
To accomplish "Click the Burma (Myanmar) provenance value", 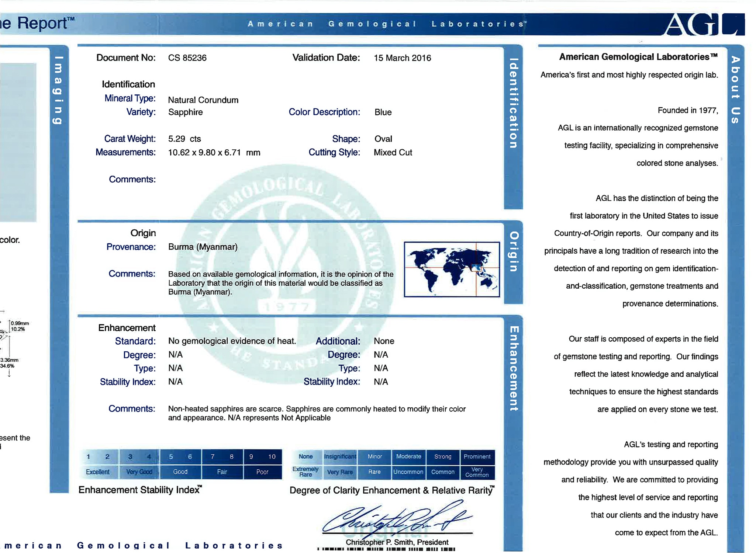I will pos(203,247).
